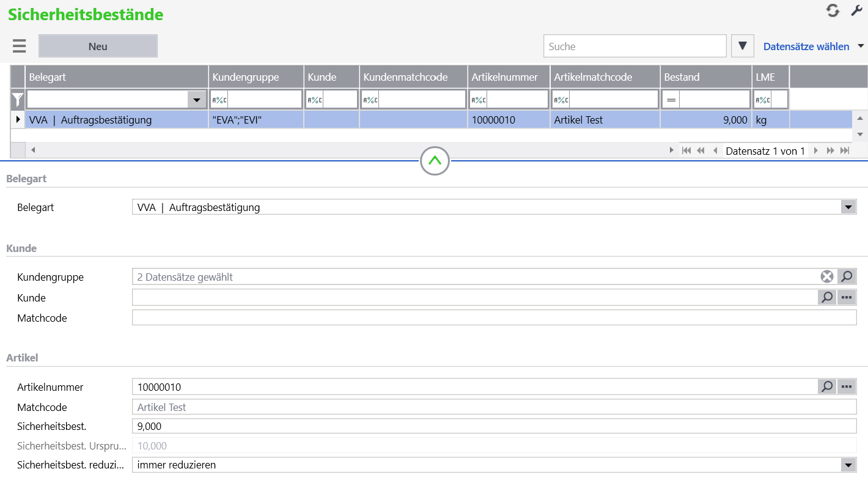This screenshot has height=477, width=868.
Task: Sort by the LME column header
Action: pos(771,77)
